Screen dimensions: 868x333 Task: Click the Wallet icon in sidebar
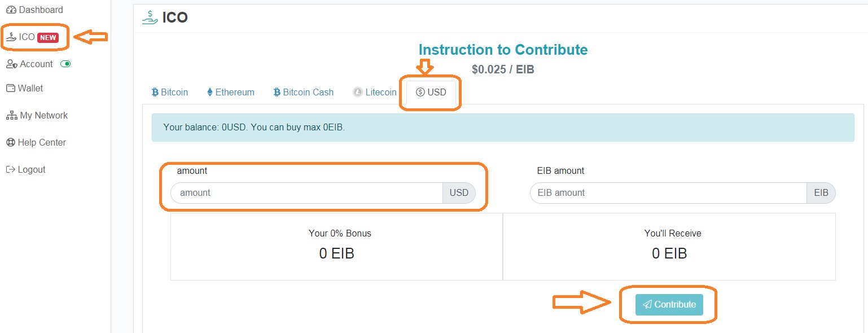(x=11, y=88)
